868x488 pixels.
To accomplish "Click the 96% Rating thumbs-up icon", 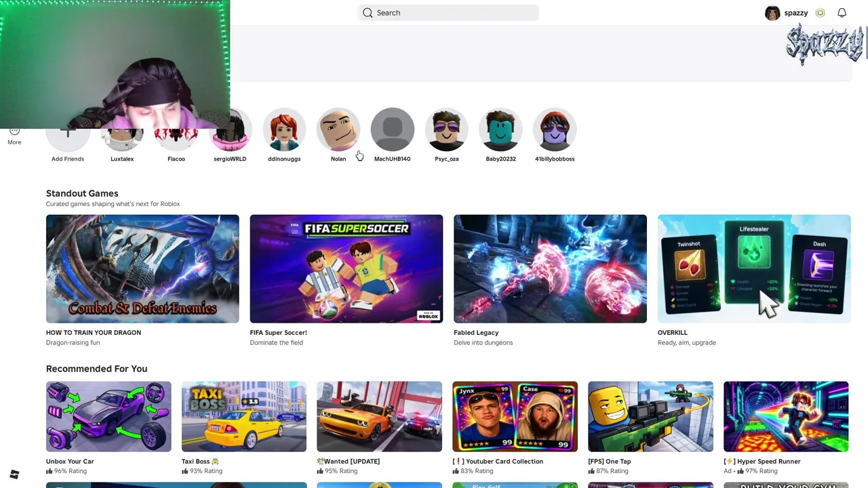I will pos(50,471).
